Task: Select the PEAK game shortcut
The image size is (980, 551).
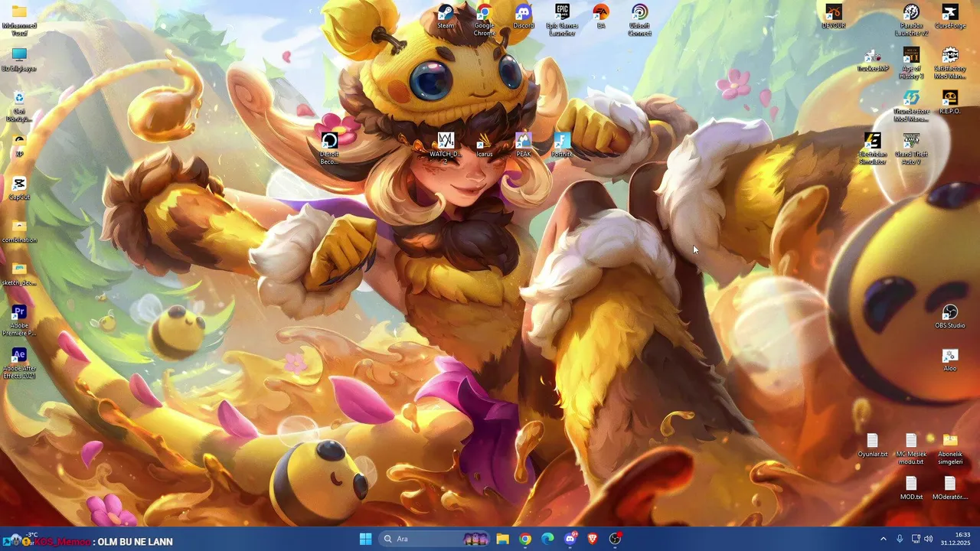Action: tap(524, 145)
